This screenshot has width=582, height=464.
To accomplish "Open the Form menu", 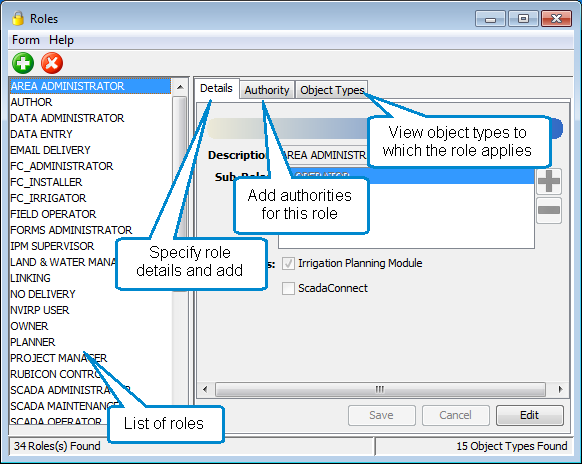I will coord(26,40).
